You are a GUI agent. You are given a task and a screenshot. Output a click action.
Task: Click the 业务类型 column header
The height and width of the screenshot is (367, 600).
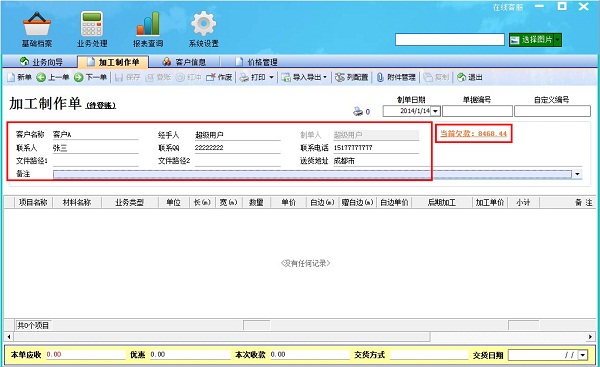click(129, 202)
